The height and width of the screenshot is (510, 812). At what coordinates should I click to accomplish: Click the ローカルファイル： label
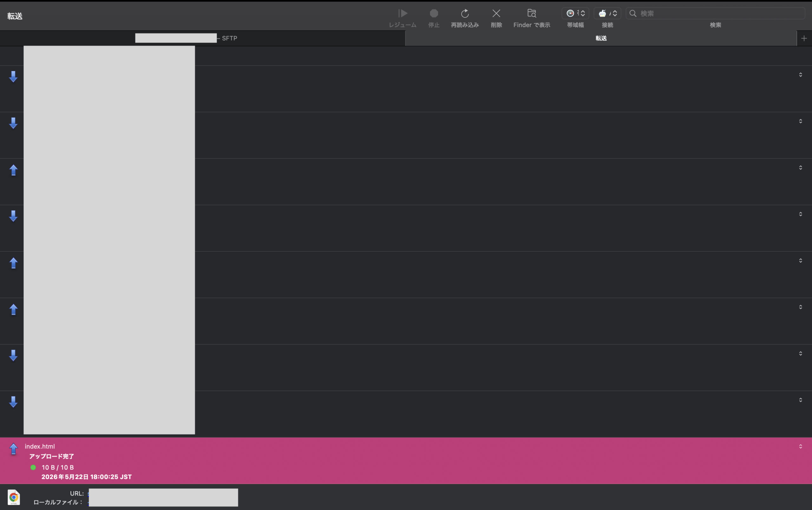coord(58,502)
